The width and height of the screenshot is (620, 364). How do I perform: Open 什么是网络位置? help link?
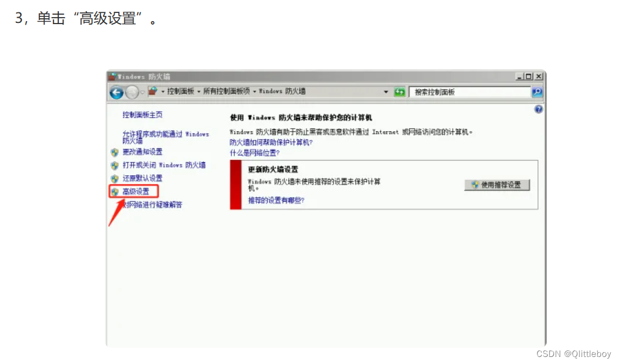(x=255, y=153)
